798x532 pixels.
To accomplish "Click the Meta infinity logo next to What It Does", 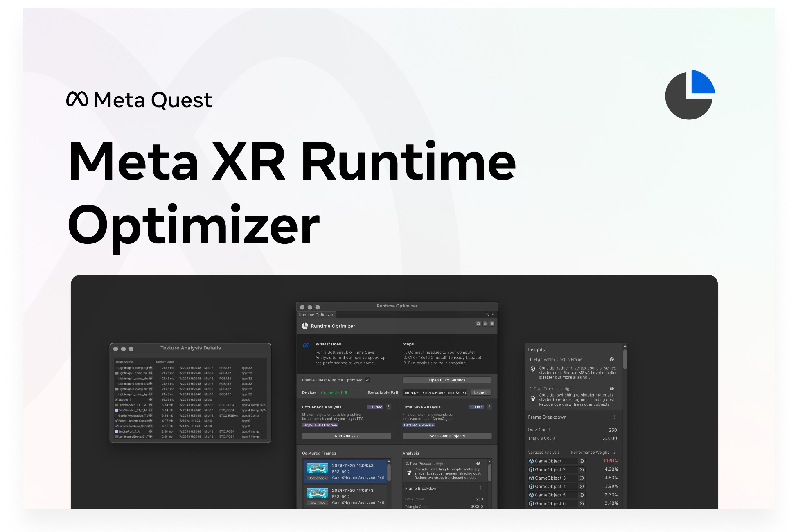I will (306, 345).
